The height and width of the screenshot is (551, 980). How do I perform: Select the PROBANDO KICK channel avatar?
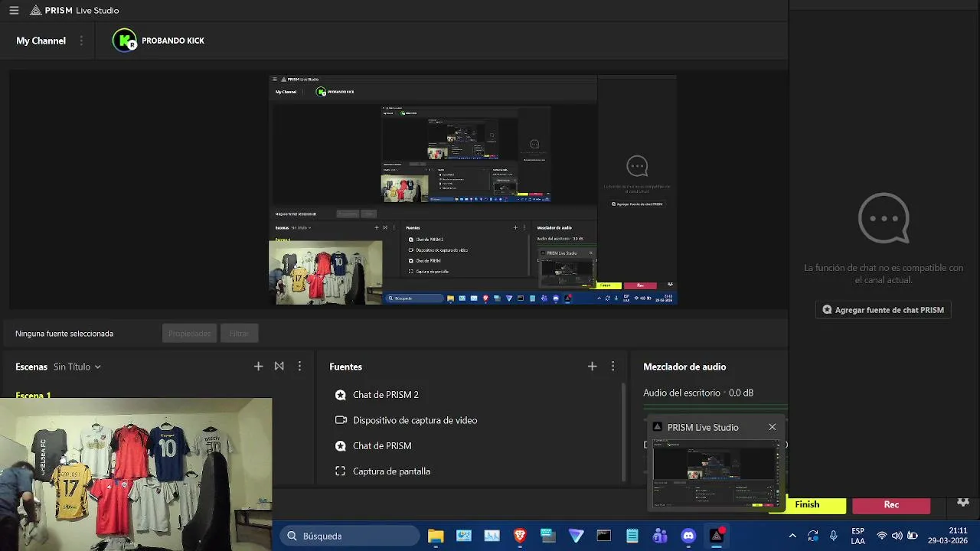[124, 41]
